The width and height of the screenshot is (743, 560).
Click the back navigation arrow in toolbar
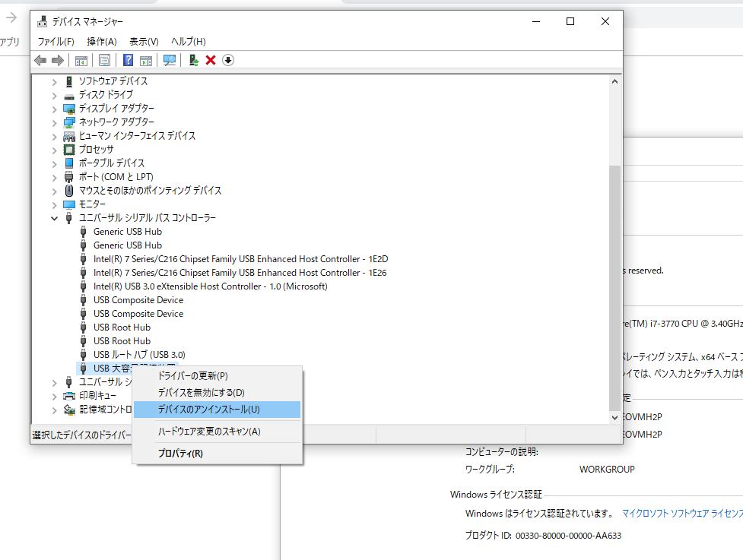[x=40, y=60]
